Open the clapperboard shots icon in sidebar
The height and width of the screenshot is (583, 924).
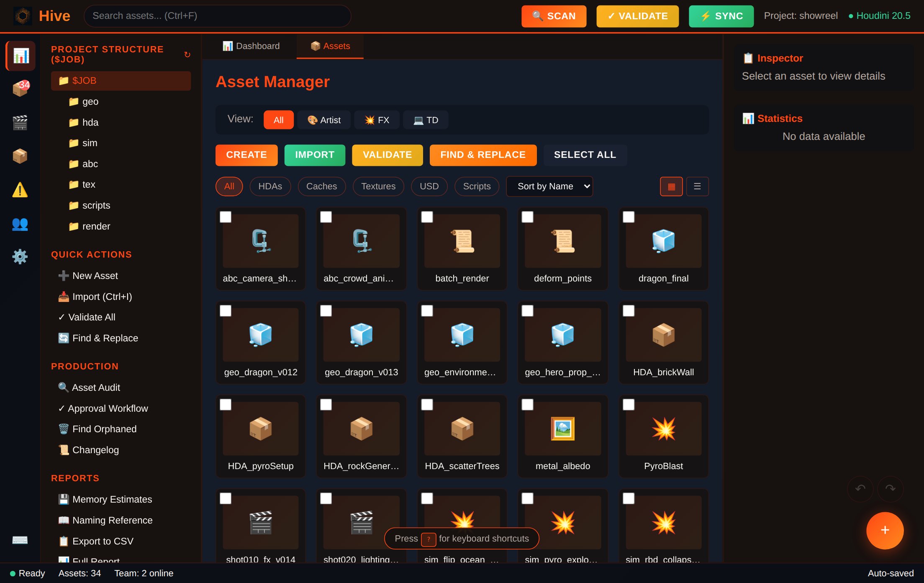point(21,123)
